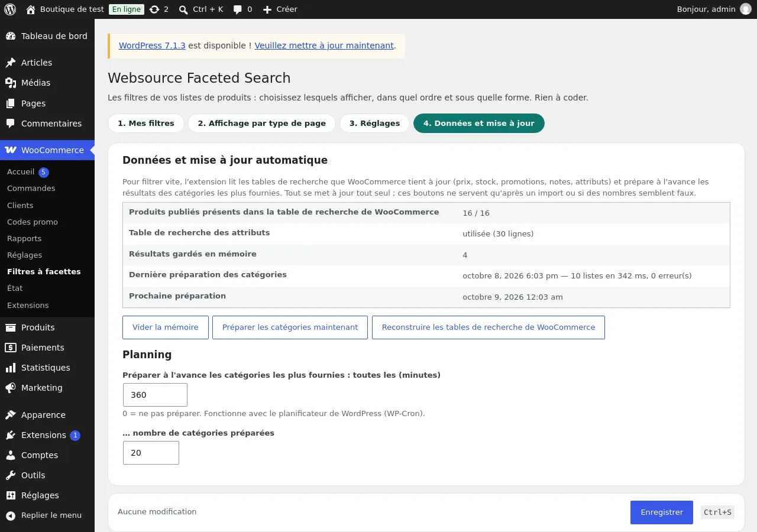Open the Ctrl + K search icon
757x532 pixels.
point(183,9)
